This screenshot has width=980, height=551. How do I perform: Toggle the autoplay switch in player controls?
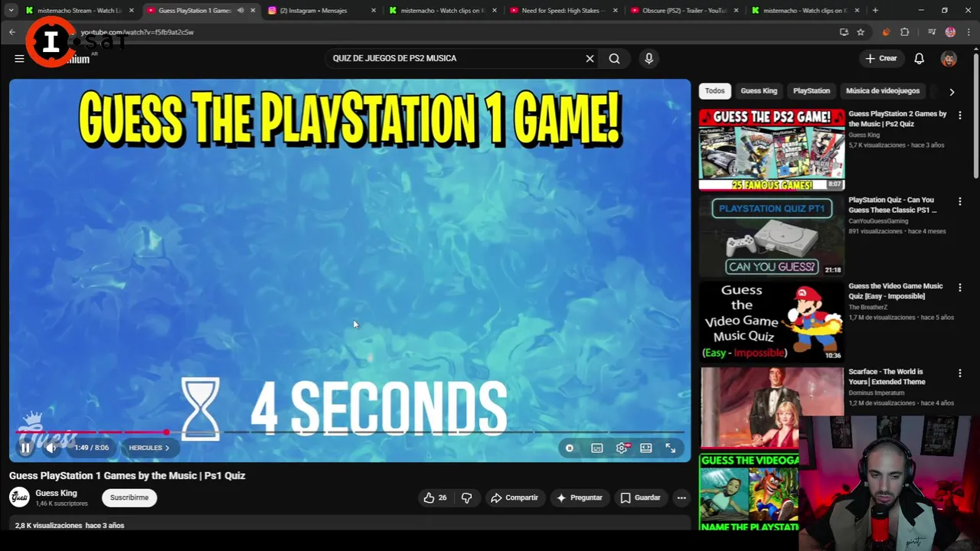click(570, 448)
